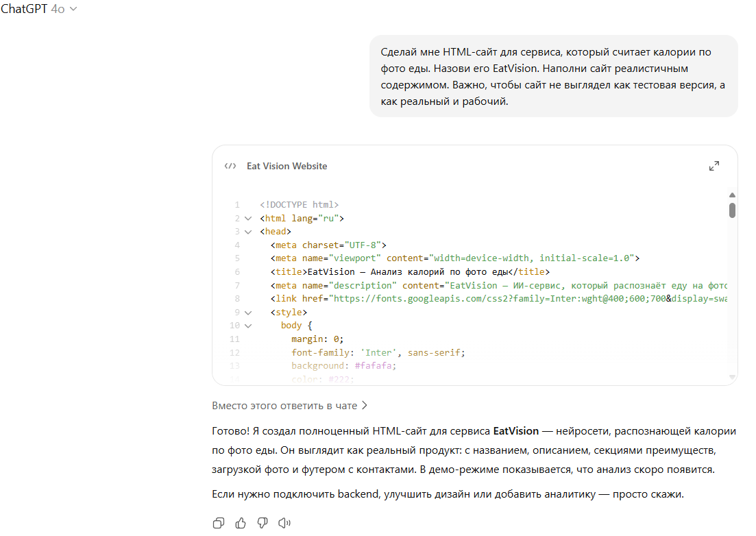Collapse the body rule fold on line 10
The image size is (756, 536).
tap(248, 326)
